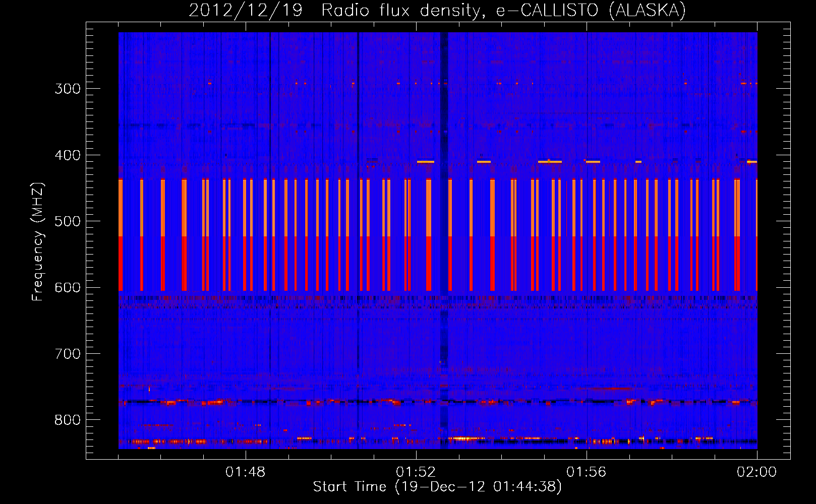Viewport: 816px width, 504px height.
Task: Click the "Start Time (19-Dec-12 01:44:38)" axis label
Action: (x=437, y=487)
